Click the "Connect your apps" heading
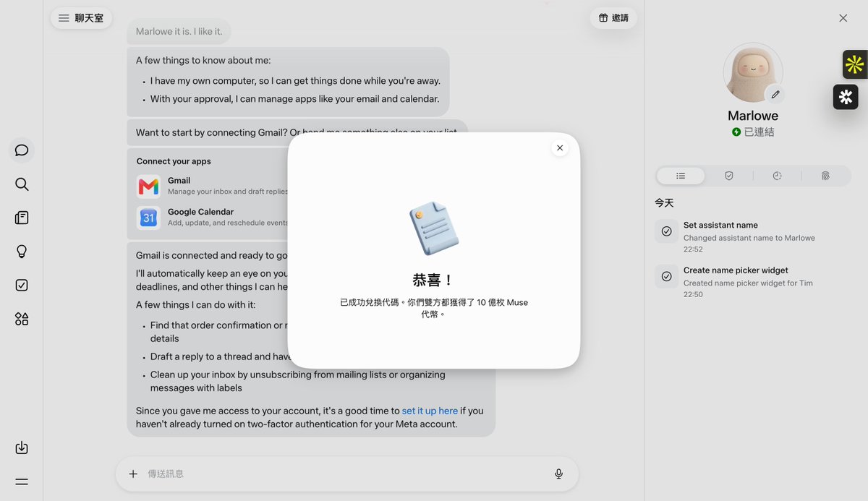868x501 pixels. point(174,161)
